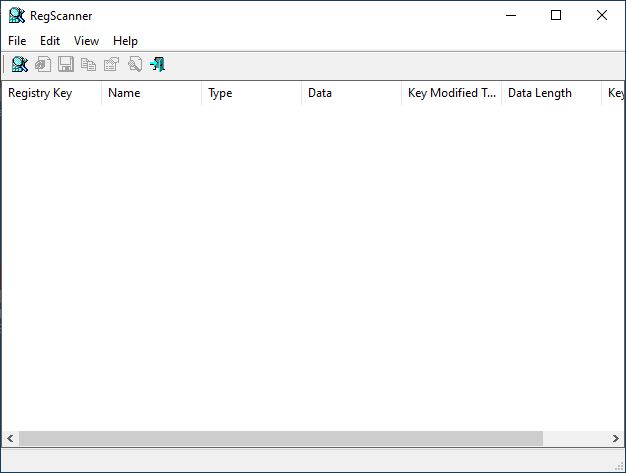
Task: Click the horizontal scrollbar right arrow
Action: (616, 439)
